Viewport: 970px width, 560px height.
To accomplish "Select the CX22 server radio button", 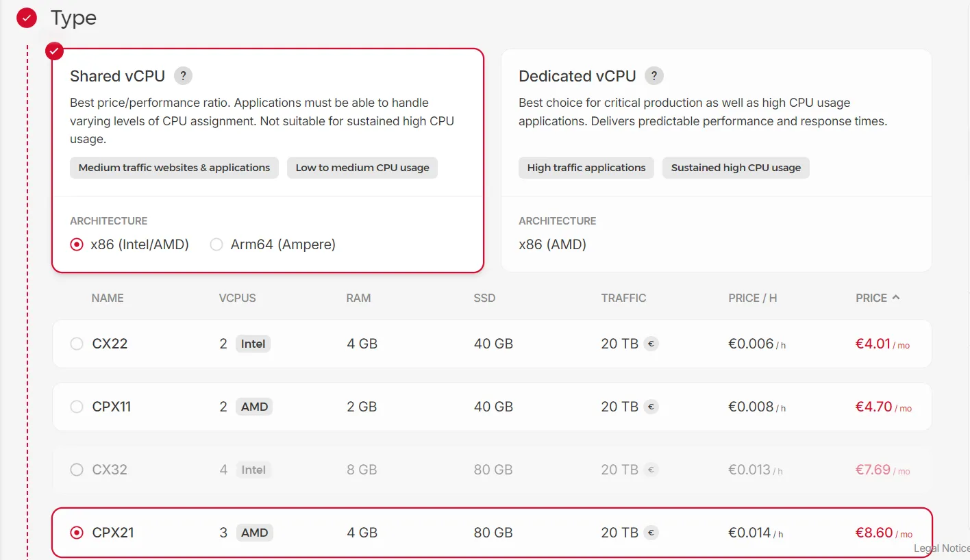I will [x=77, y=344].
